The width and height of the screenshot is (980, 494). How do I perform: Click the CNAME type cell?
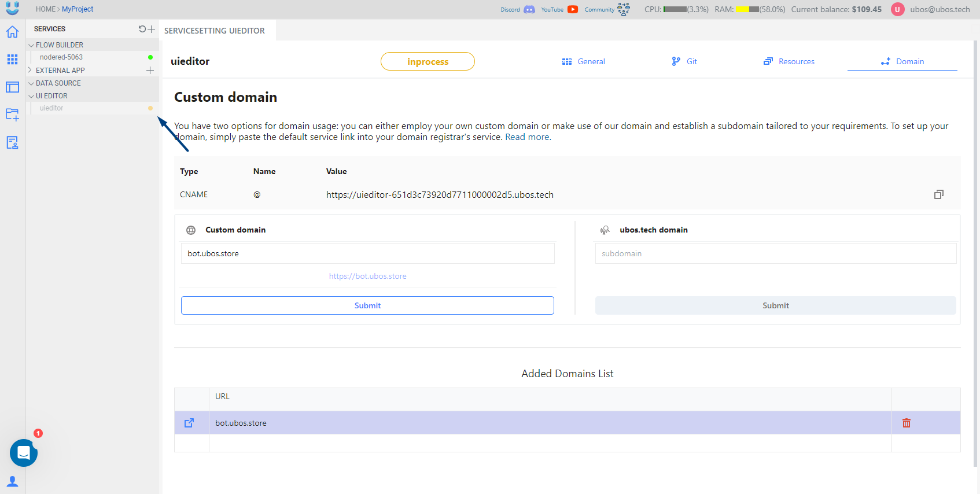194,194
